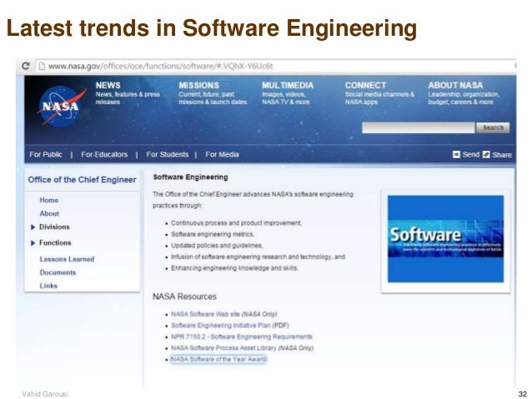This screenshot has height=399, width=532.
Task: Click the Share icon
Action: point(486,155)
